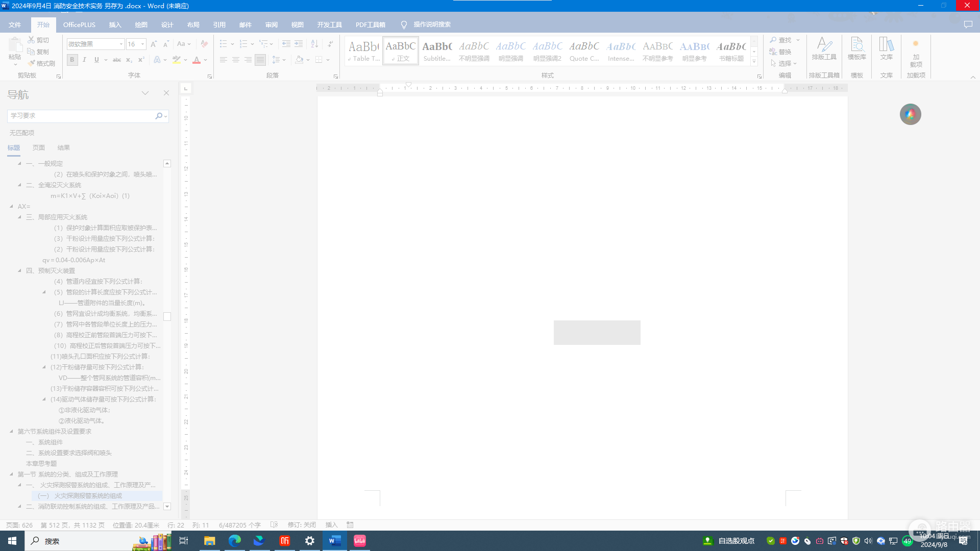
Task: Click the red font color swatch
Action: pyautogui.click(x=197, y=60)
